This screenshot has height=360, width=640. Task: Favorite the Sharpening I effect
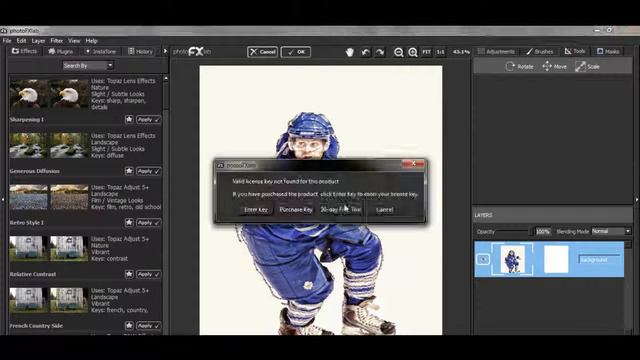coord(129,120)
